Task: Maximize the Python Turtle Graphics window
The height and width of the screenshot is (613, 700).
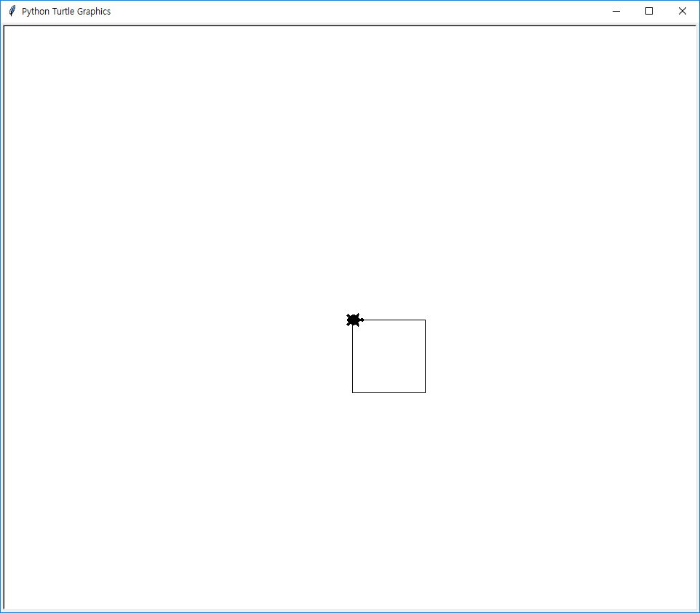Action: point(649,11)
